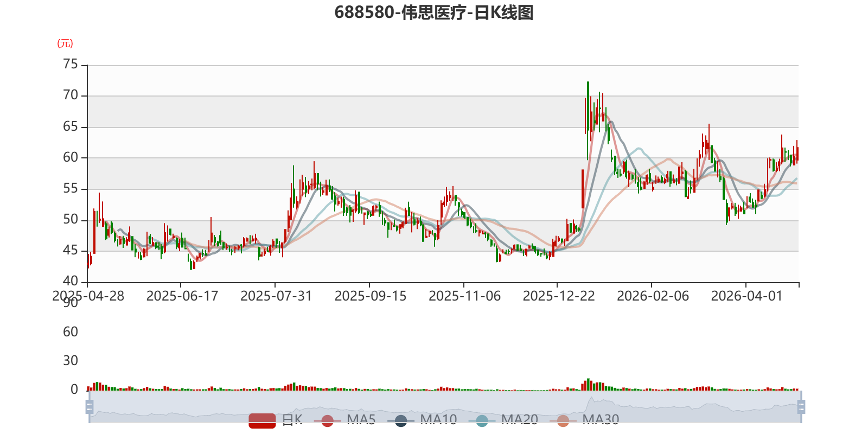Click the data zoom overview strip
This screenshot has height=434, width=868.
click(445, 406)
